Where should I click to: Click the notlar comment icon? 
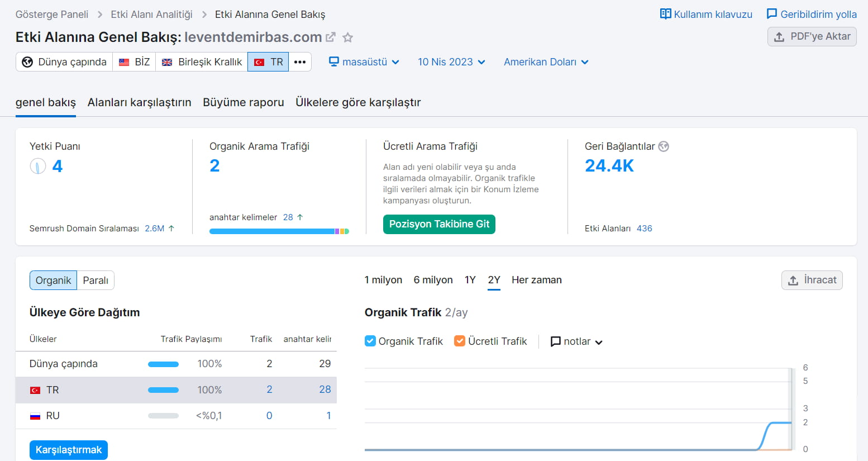tap(556, 341)
